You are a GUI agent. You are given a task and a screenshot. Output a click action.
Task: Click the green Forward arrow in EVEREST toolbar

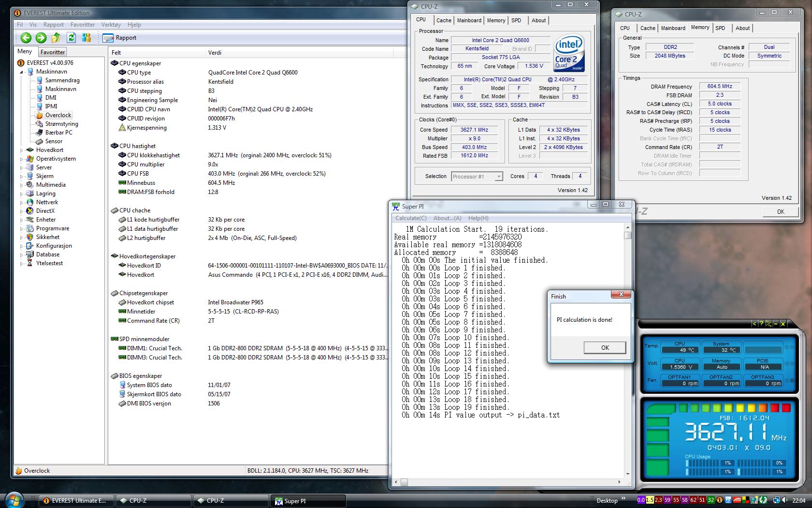pyautogui.click(x=41, y=38)
